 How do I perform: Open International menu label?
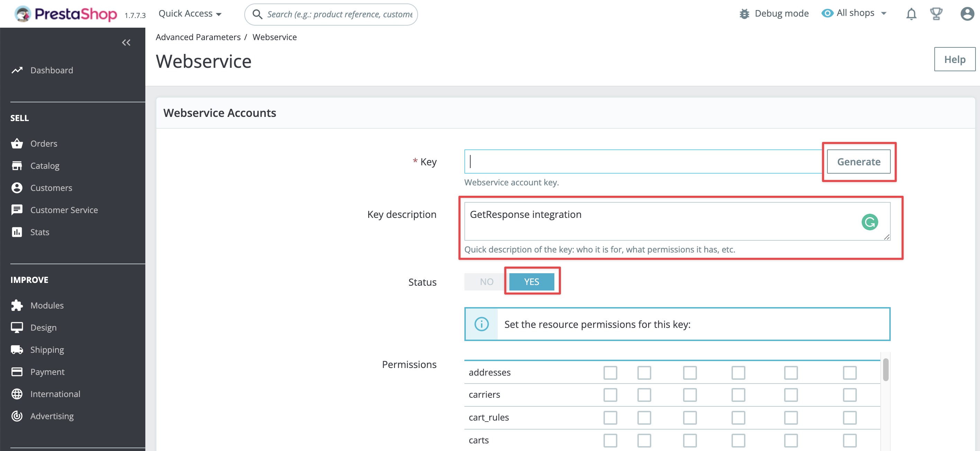click(x=55, y=394)
